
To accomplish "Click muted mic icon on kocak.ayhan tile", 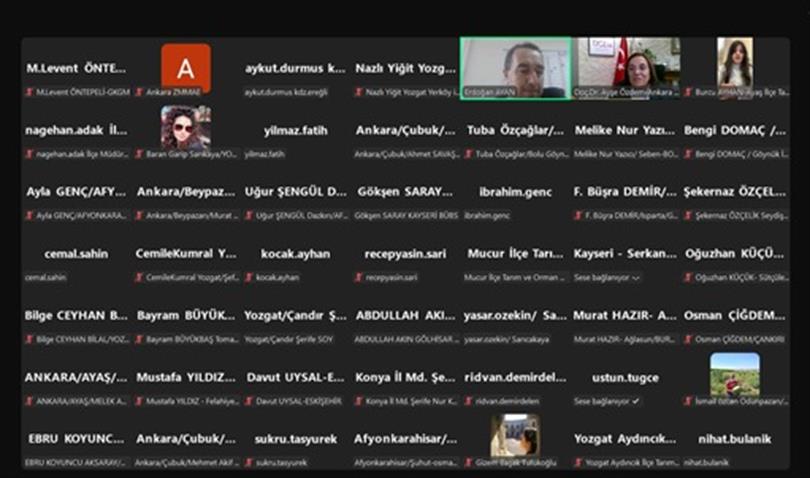I will click(249, 277).
